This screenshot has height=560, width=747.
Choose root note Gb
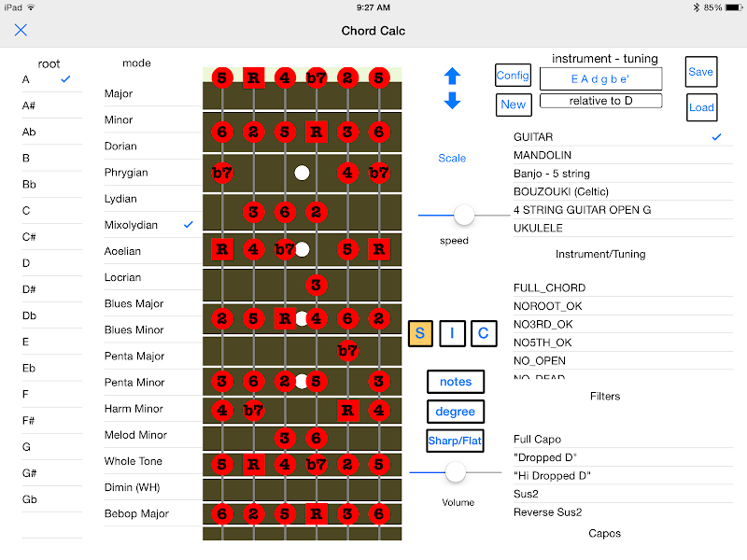[52, 499]
